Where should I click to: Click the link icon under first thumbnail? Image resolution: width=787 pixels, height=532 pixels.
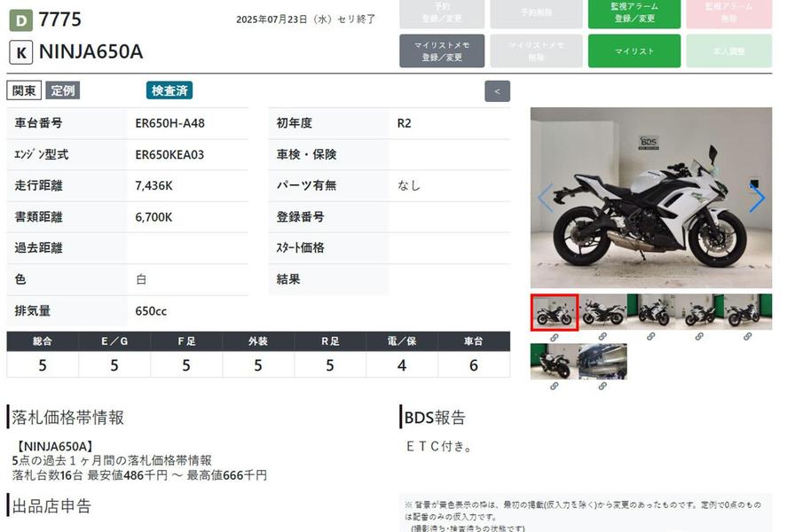(555, 337)
